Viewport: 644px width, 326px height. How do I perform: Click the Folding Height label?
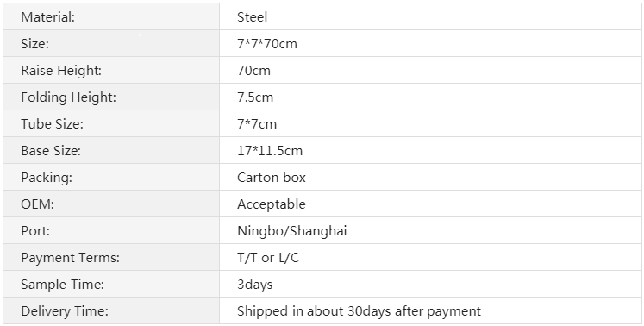69,97
